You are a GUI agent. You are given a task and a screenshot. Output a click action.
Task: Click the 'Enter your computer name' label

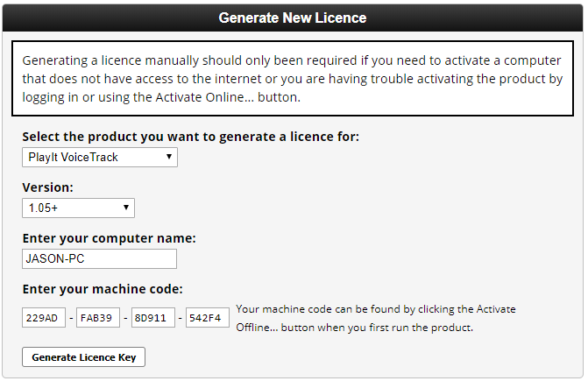click(x=109, y=238)
